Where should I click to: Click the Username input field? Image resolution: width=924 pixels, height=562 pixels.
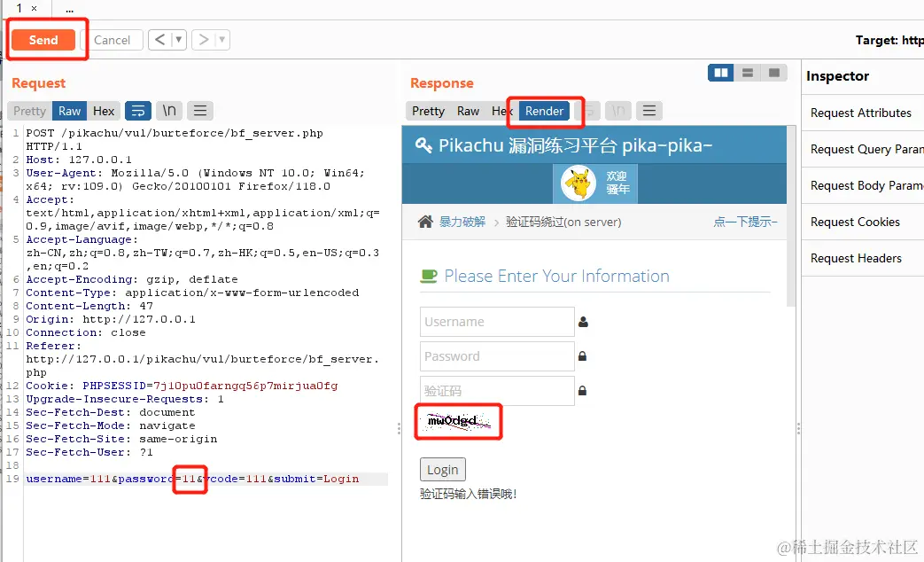coord(497,322)
